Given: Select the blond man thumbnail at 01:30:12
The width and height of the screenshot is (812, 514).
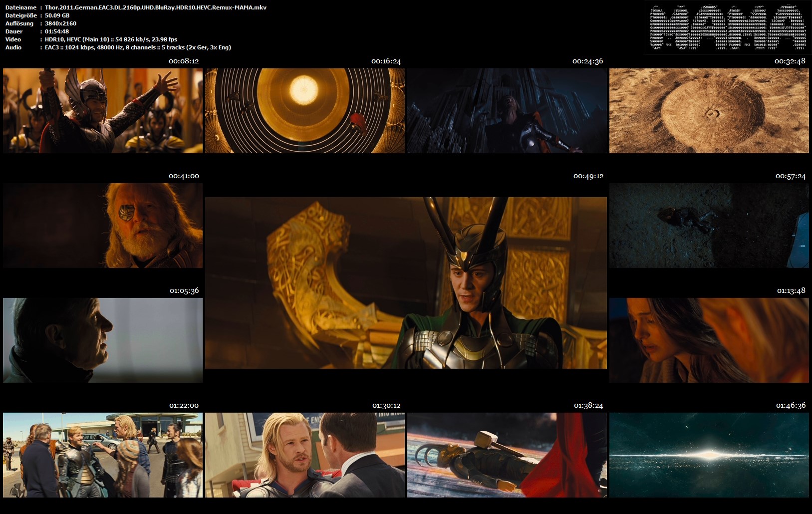Looking at the screenshot, I should pos(305,455).
